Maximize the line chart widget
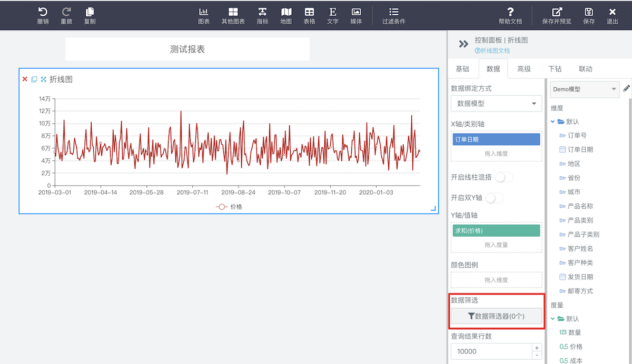Image resolution: width=632 pixels, height=364 pixels. tap(44, 79)
